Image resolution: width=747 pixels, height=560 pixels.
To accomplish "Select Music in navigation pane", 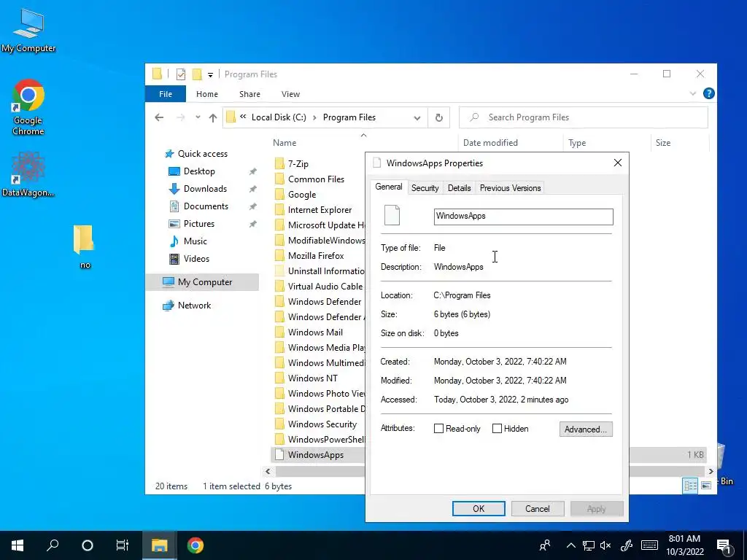I will coord(195,241).
